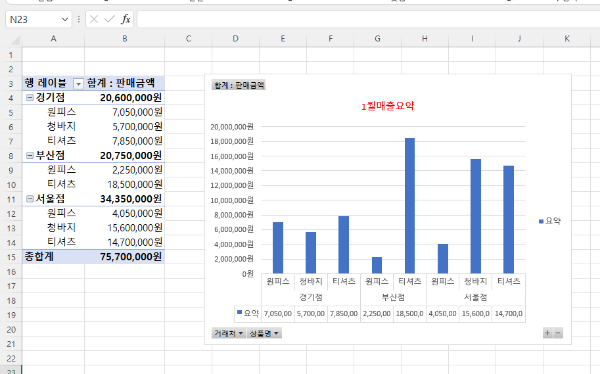
Task: Click the tallest bar for 부산점 티셔츠
Action: 410,206
